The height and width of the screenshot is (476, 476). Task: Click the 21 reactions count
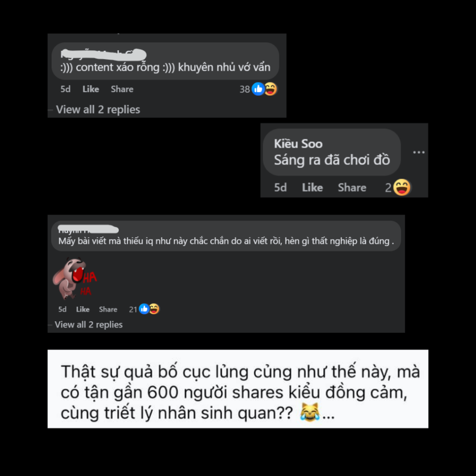point(133,309)
